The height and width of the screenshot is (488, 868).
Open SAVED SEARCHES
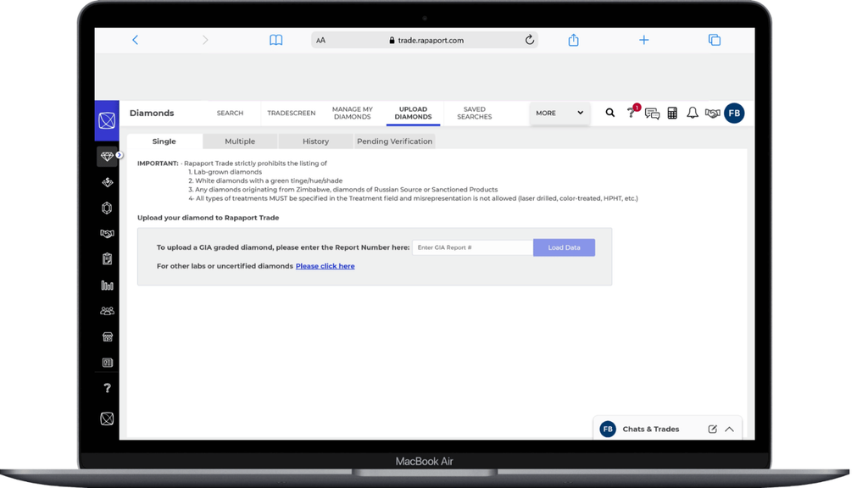pyautogui.click(x=475, y=113)
